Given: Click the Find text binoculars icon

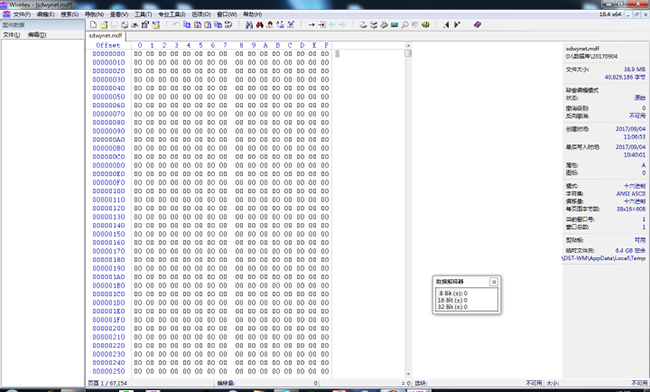Looking at the screenshot, I should coord(249,25).
